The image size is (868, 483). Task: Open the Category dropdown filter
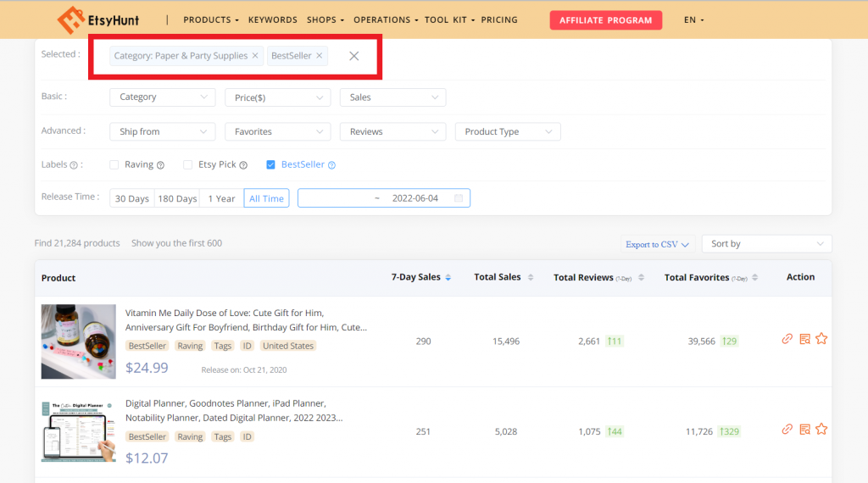(162, 97)
